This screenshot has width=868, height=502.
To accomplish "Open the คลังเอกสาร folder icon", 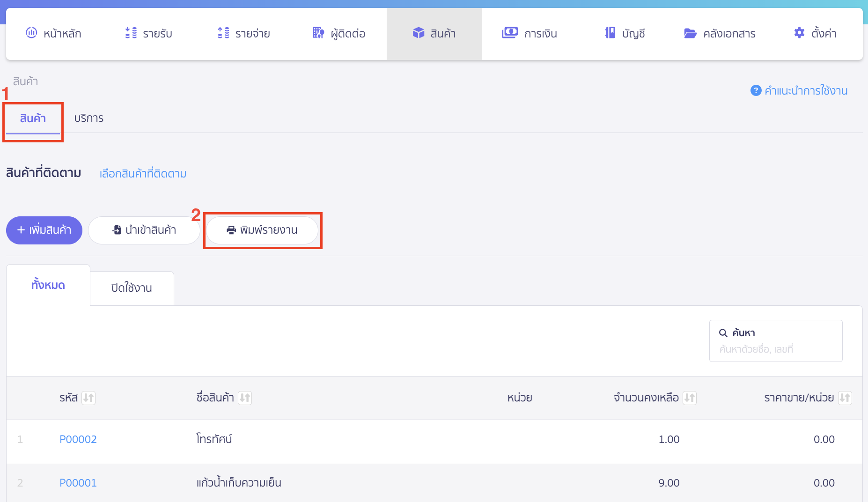I will (690, 33).
